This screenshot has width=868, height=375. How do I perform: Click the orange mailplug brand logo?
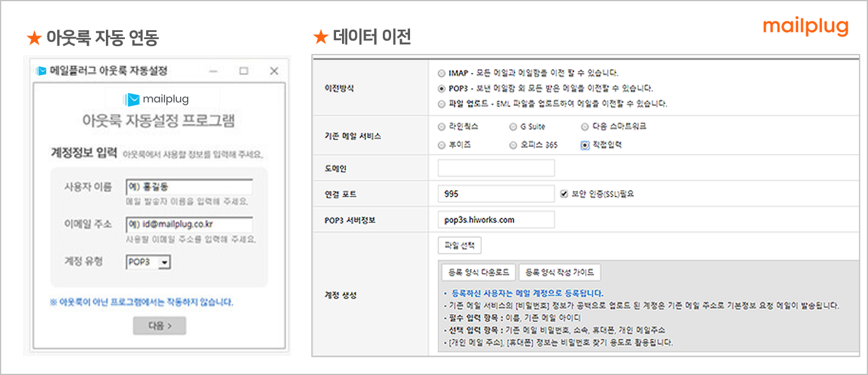pos(806,27)
